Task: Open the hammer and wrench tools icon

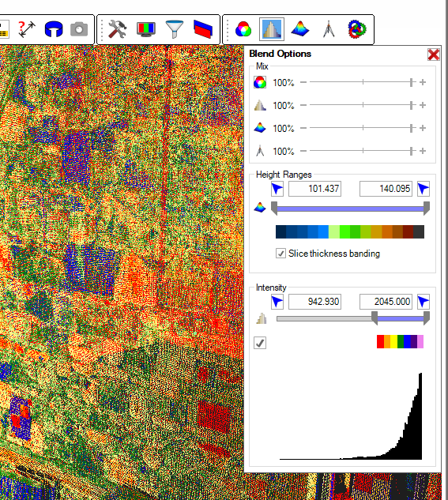Action: point(118,29)
